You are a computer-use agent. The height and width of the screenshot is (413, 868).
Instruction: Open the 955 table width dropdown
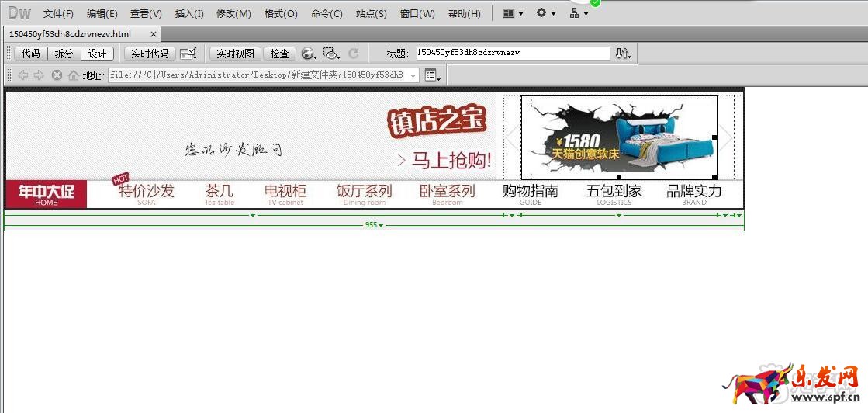tap(375, 225)
